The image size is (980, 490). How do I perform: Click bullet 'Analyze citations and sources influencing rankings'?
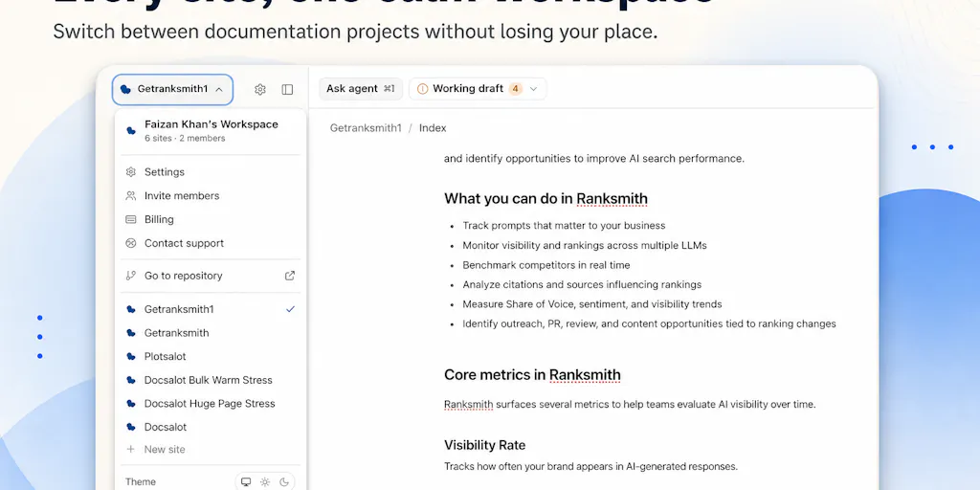pos(582,284)
